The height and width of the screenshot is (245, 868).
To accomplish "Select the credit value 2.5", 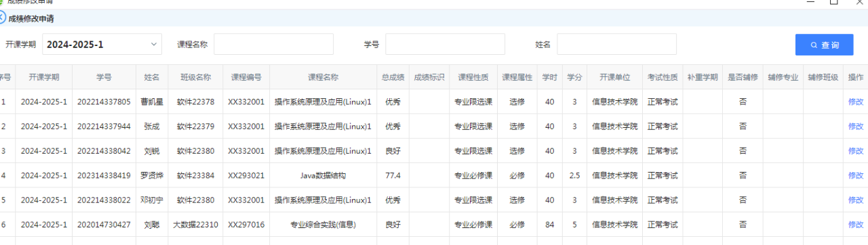I will tap(575, 175).
